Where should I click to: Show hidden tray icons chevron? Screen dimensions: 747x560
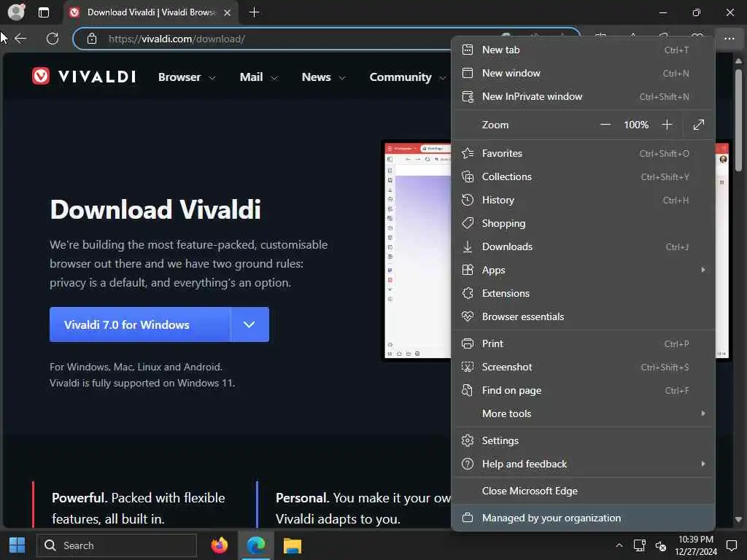point(619,545)
